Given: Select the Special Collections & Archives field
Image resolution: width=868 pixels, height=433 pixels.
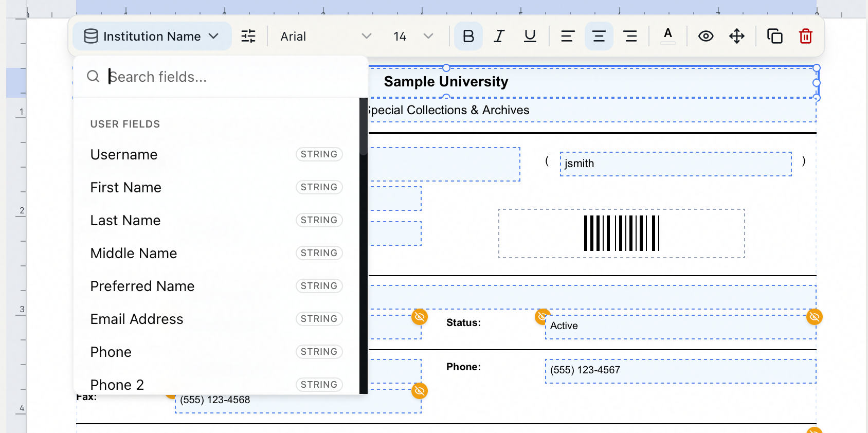Looking at the screenshot, I should tap(591, 110).
